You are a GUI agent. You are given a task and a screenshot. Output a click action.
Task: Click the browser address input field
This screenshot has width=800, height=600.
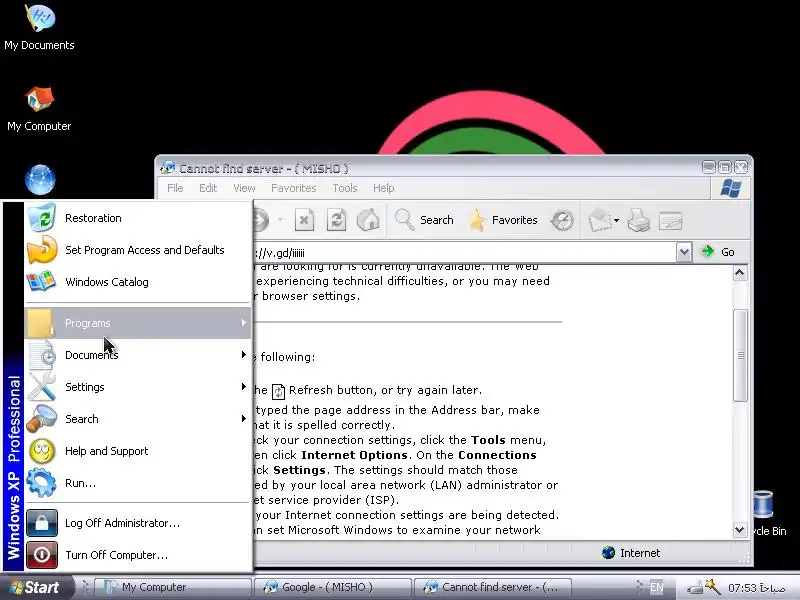pos(464,253)
